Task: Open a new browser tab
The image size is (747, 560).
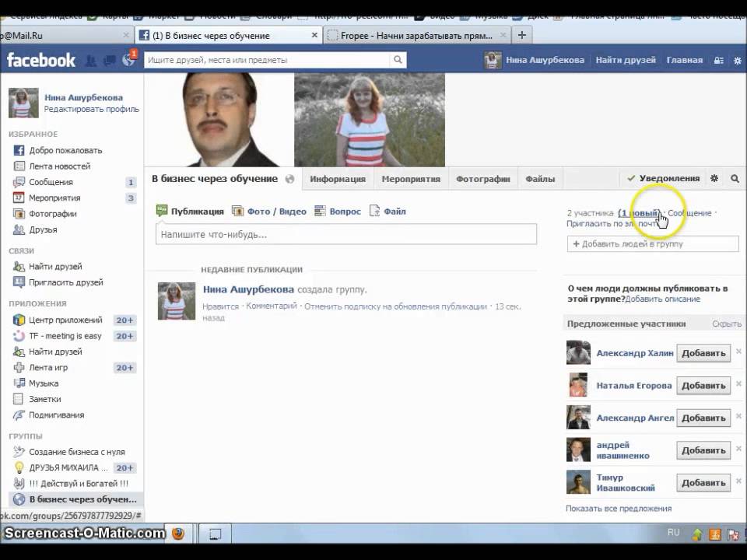Action: [522, 35]
